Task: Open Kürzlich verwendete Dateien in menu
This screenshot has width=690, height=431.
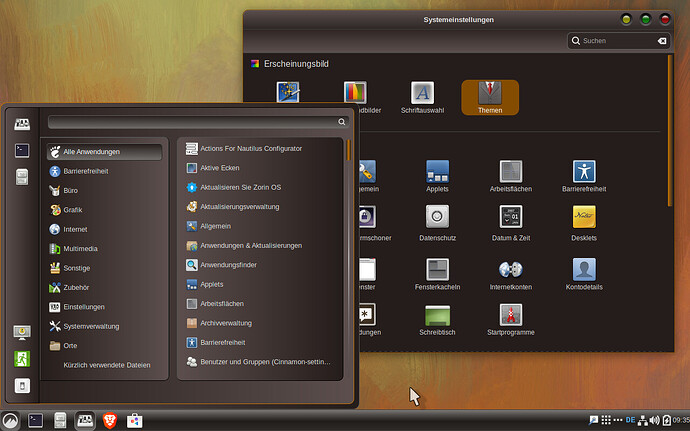Action: pos(106,365)
